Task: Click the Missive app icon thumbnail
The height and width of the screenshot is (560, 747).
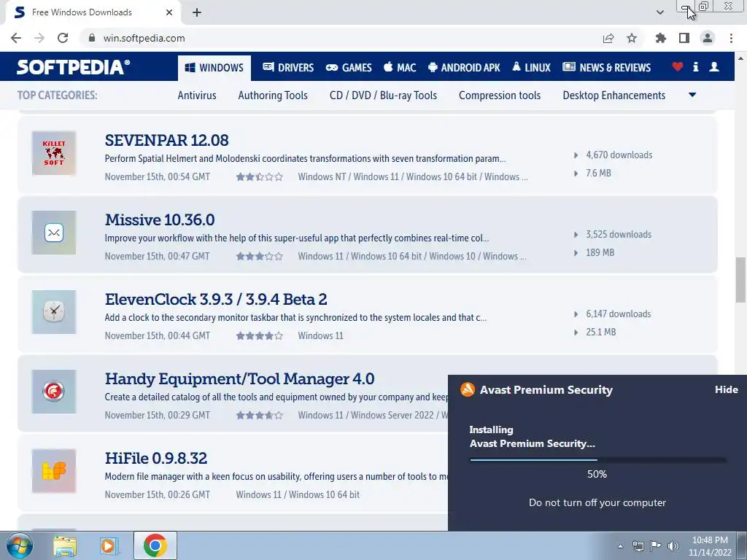Action: pos(54,233)
